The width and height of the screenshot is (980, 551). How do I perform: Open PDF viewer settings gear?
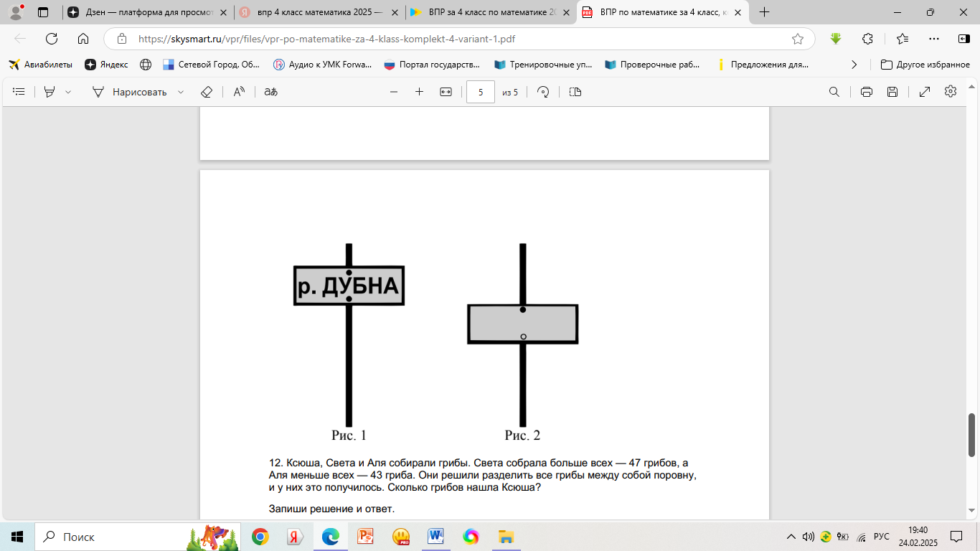951,92
